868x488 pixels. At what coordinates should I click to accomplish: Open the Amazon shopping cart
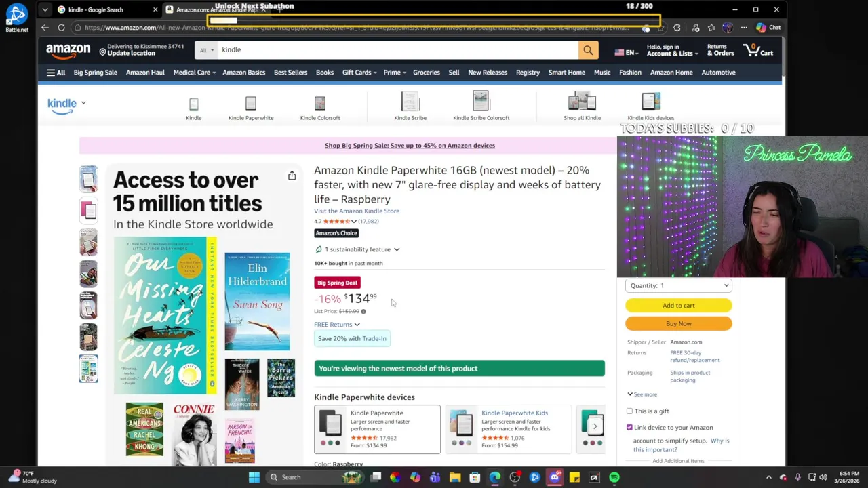pyautogui.click(x=758, y=50)
